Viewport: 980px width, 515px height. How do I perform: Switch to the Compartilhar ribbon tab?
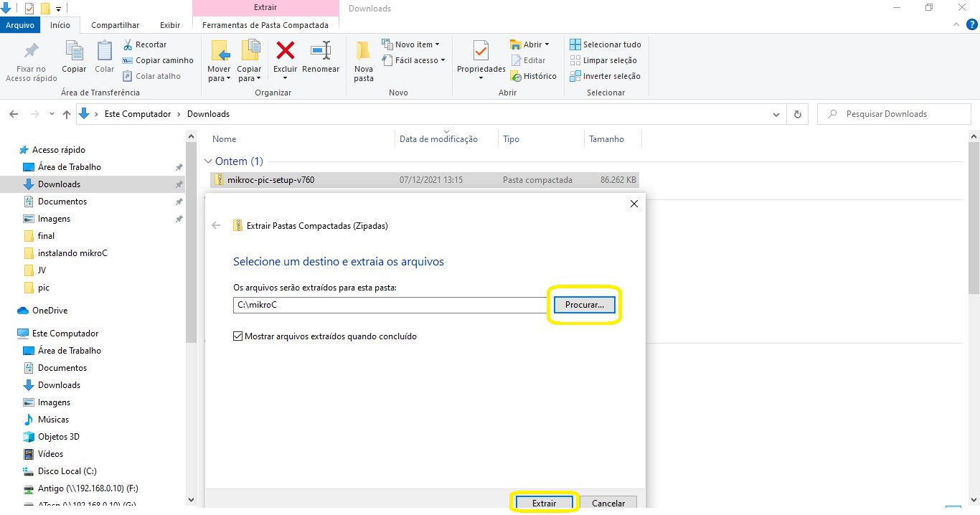coord(115,25)
